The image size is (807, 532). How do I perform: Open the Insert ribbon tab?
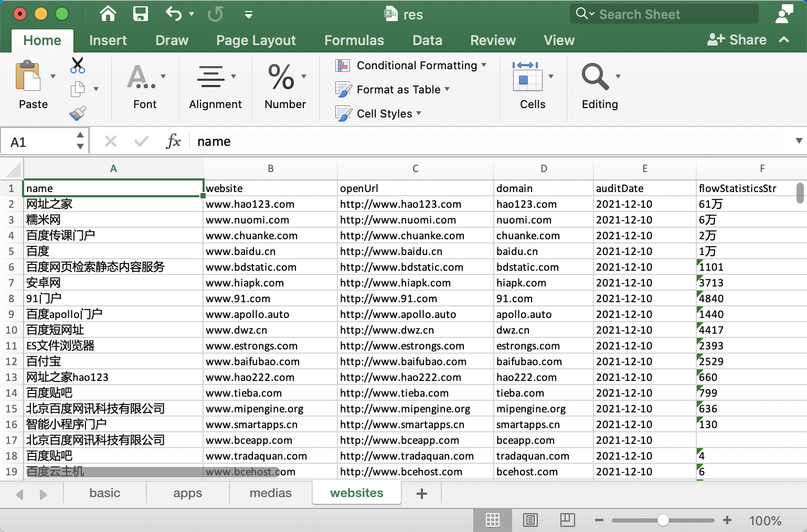tap(108, 40)
